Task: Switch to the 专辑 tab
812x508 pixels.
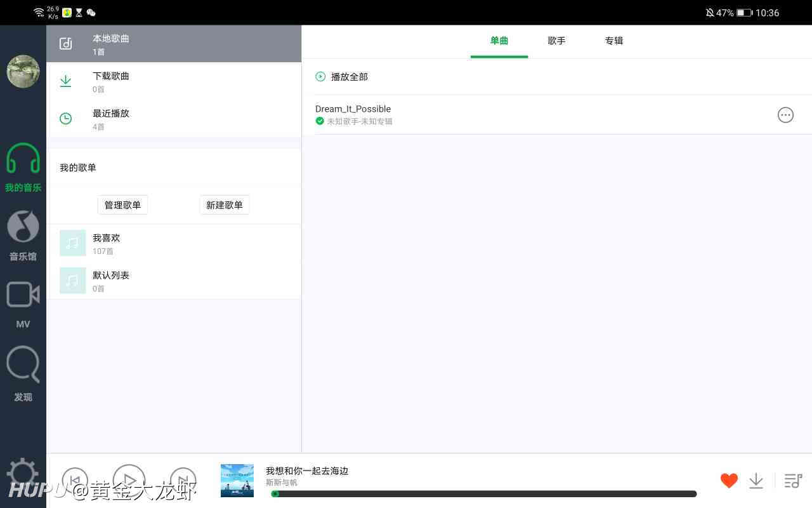Action: (613, 41)
